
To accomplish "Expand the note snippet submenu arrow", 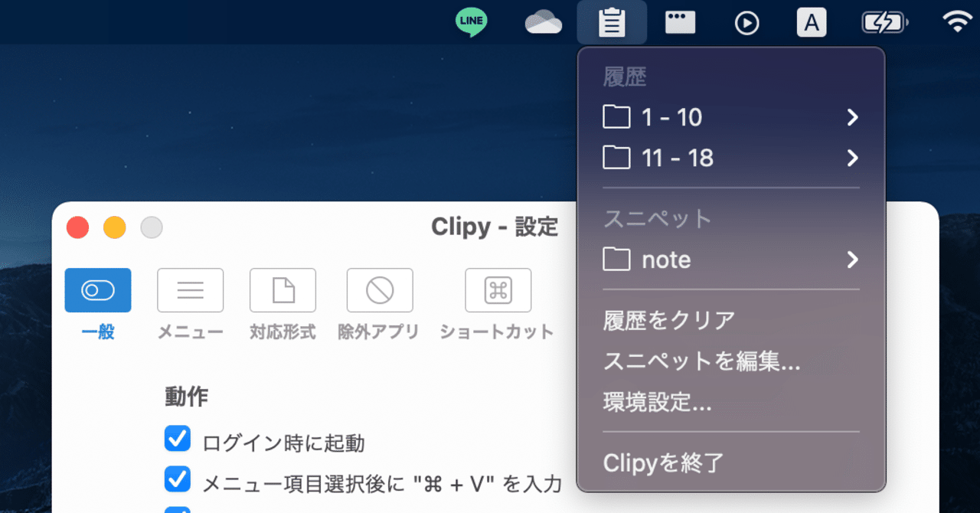I will coord(852,260).
